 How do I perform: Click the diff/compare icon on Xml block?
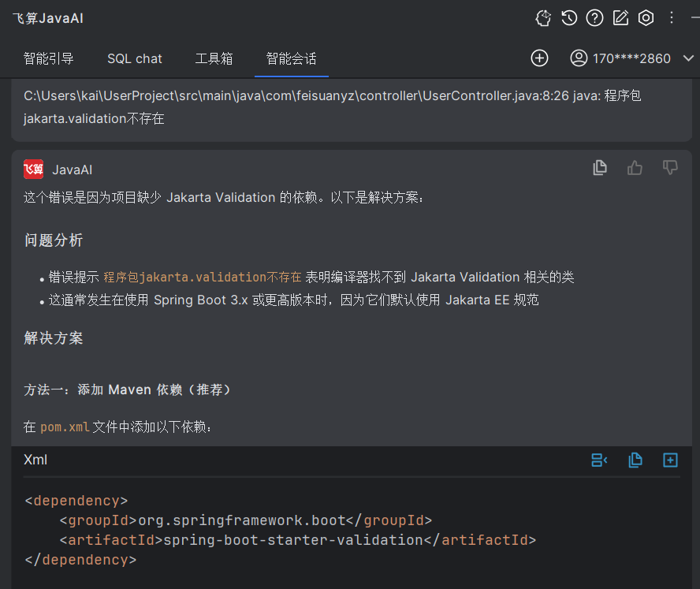(x=599, y=460)
